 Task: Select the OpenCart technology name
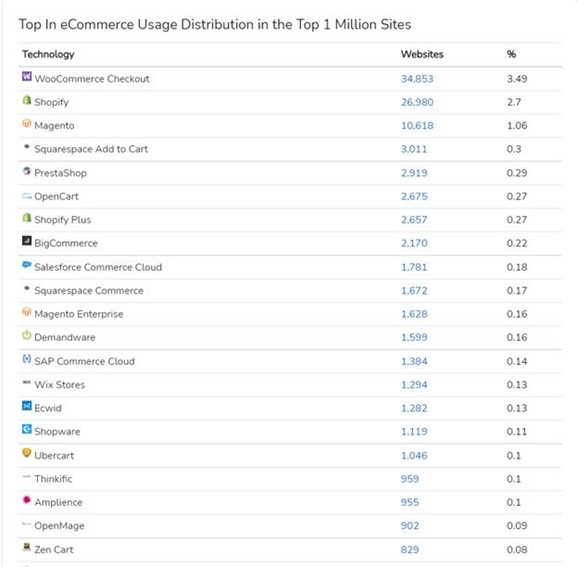tap(56, 196)
